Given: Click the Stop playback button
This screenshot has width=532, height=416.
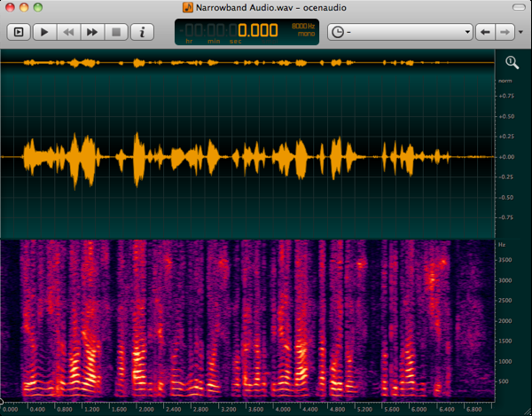Looking at the screenshot, I should pos(115,32).
